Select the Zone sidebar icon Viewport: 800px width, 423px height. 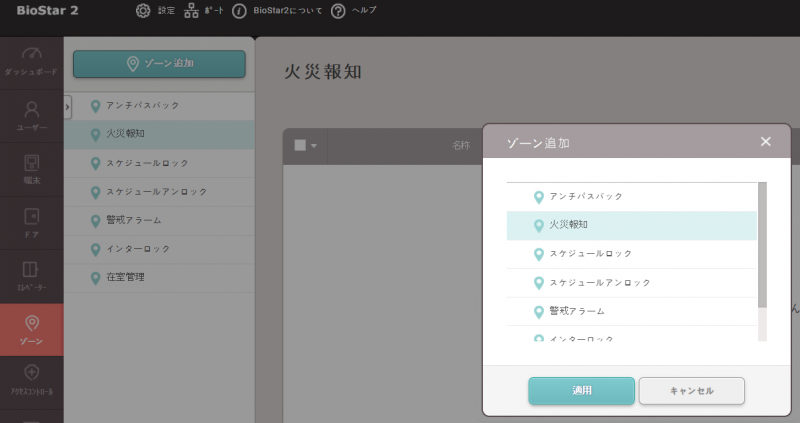tap(31, 330)
